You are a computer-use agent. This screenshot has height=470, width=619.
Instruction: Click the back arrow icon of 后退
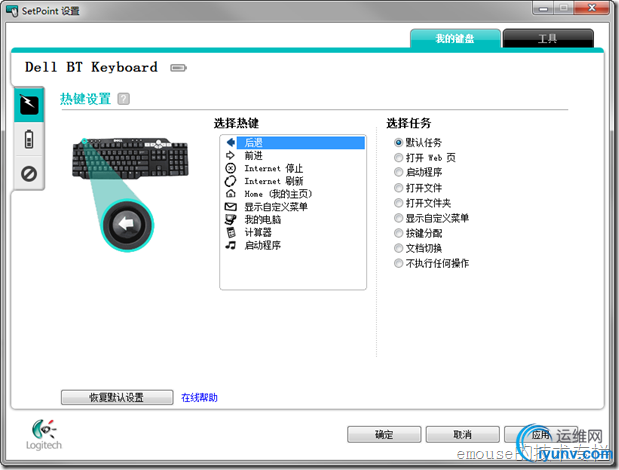point(231,142)
